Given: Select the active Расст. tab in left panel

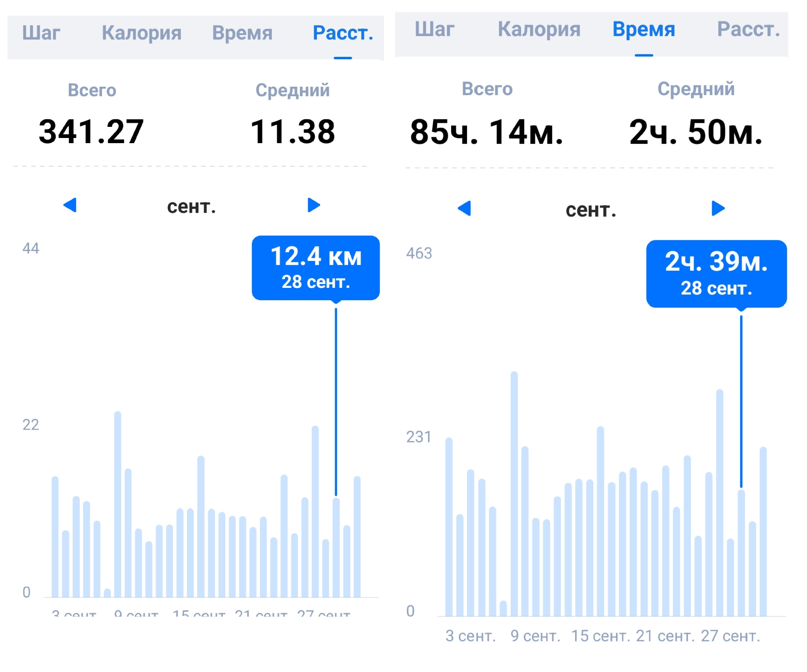Looking at the screenshot, I should (343, 33).
